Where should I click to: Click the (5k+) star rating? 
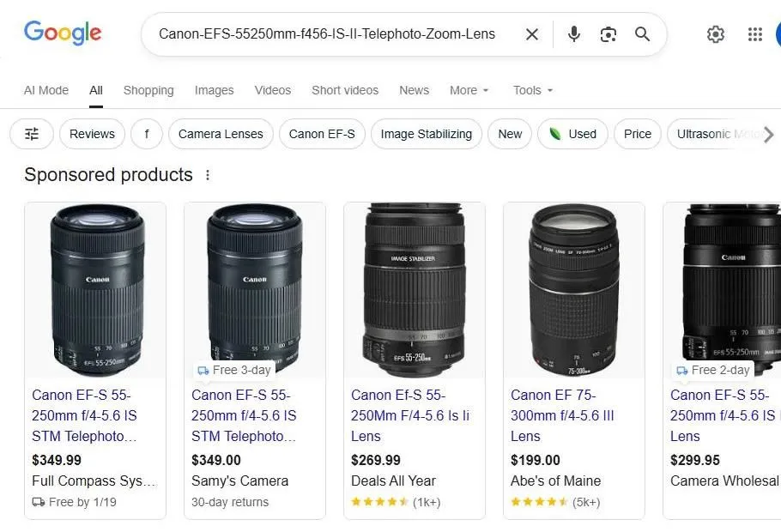[555, 502]
